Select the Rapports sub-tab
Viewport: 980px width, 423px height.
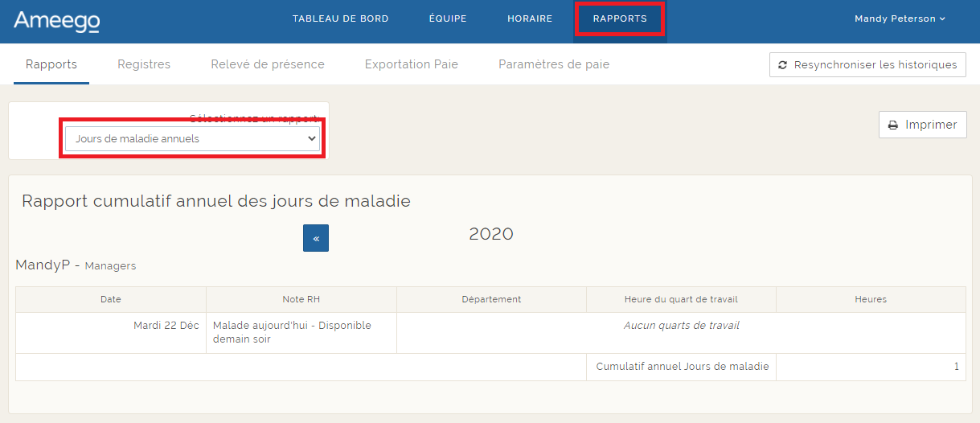pyautogui.click(x=51, y=64)
